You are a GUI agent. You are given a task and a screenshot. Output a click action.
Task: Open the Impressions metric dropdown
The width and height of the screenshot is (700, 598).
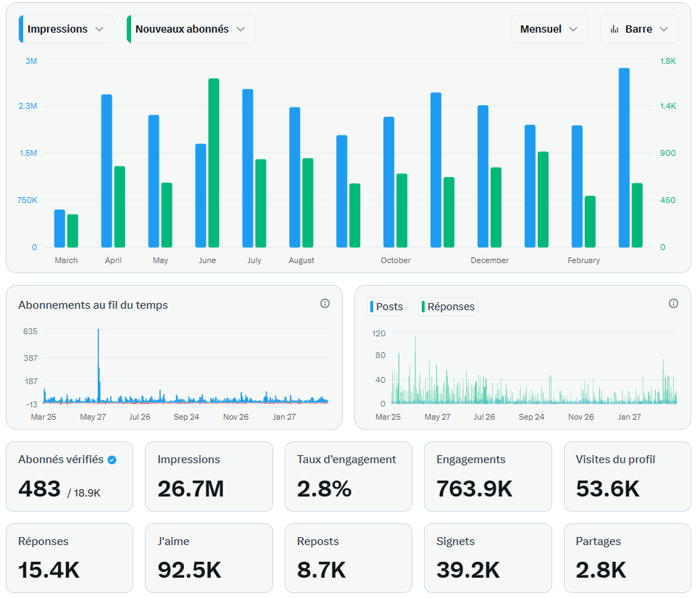coord(67,29)
